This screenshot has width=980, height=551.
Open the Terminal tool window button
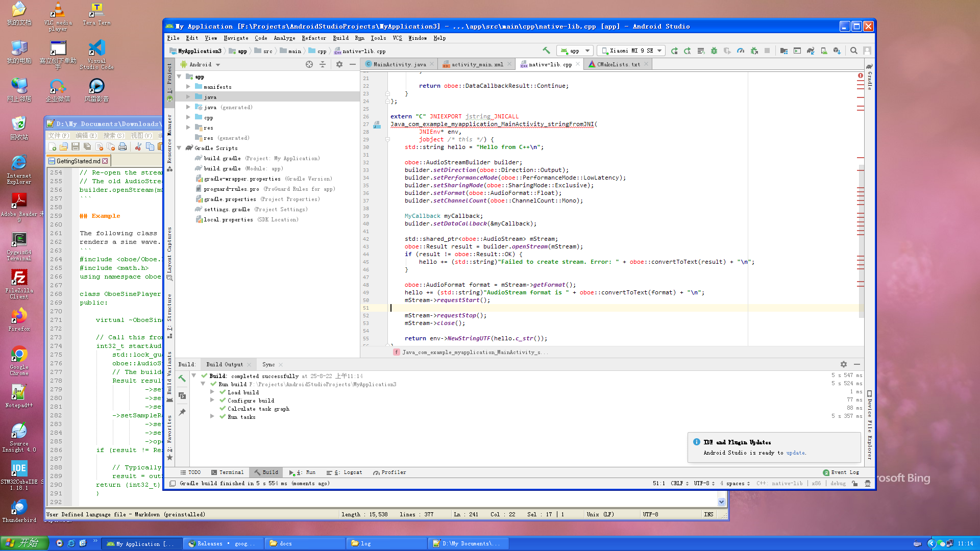(x=227, y=472)
